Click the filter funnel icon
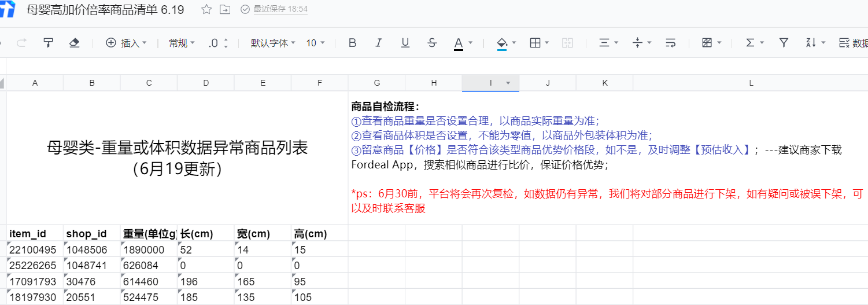Screen dimensions: 868x305 tap(784, 43)
